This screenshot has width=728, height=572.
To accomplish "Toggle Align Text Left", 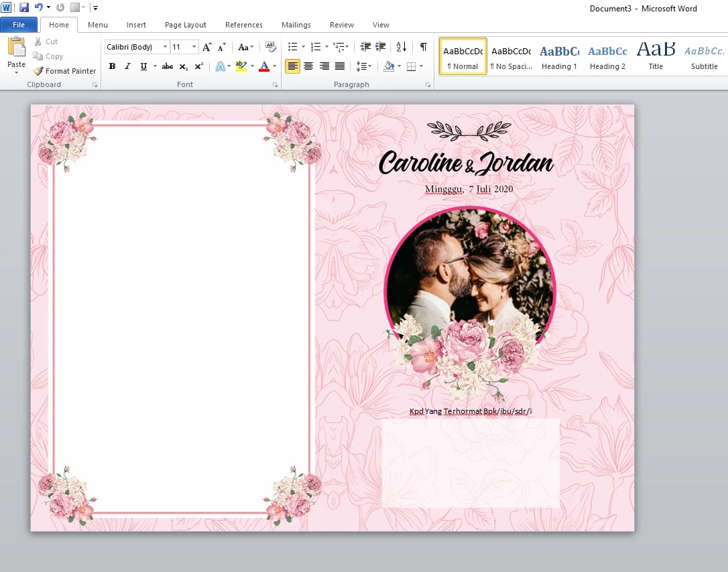I will click(x=292, y=66).
